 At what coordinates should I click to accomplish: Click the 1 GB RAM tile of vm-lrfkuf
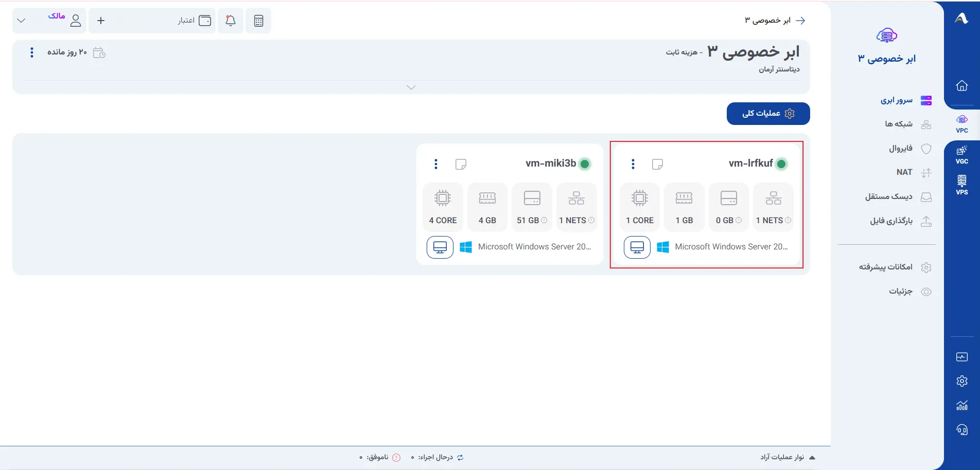click(x=684, y=207)
